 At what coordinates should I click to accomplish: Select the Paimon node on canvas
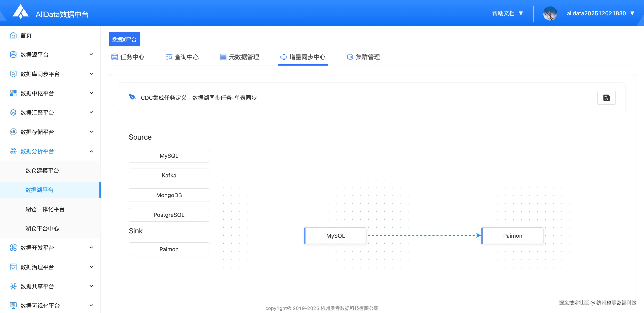pos(512,236)
